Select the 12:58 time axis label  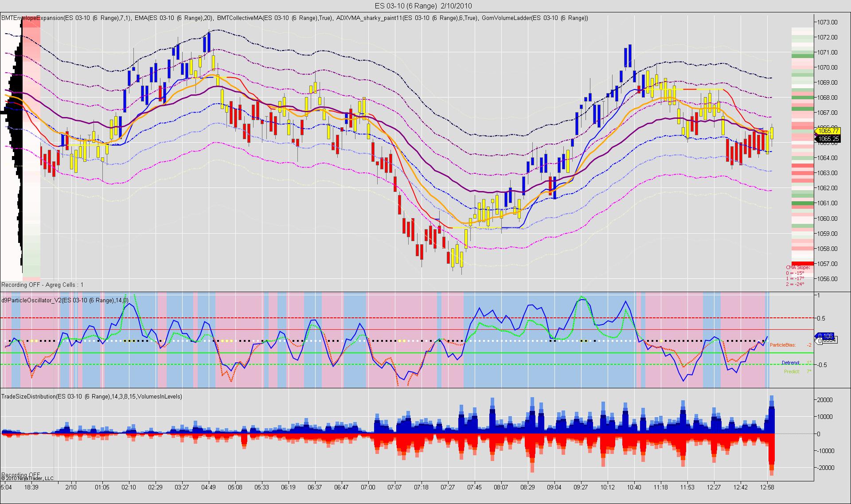point(767,487)
